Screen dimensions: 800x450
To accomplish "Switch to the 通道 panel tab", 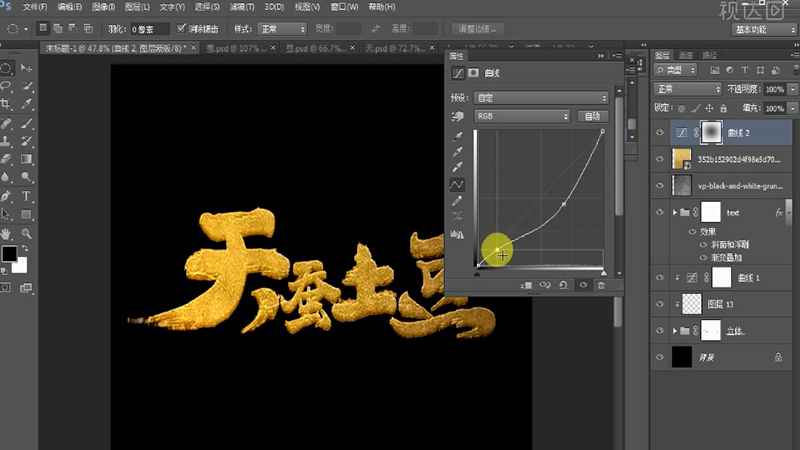I will tap(685, 55).
